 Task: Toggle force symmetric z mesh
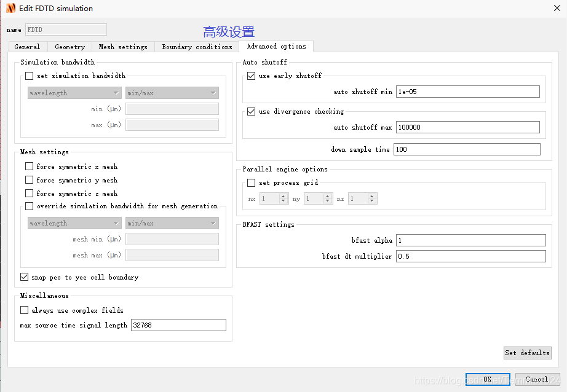click(30, 194)
